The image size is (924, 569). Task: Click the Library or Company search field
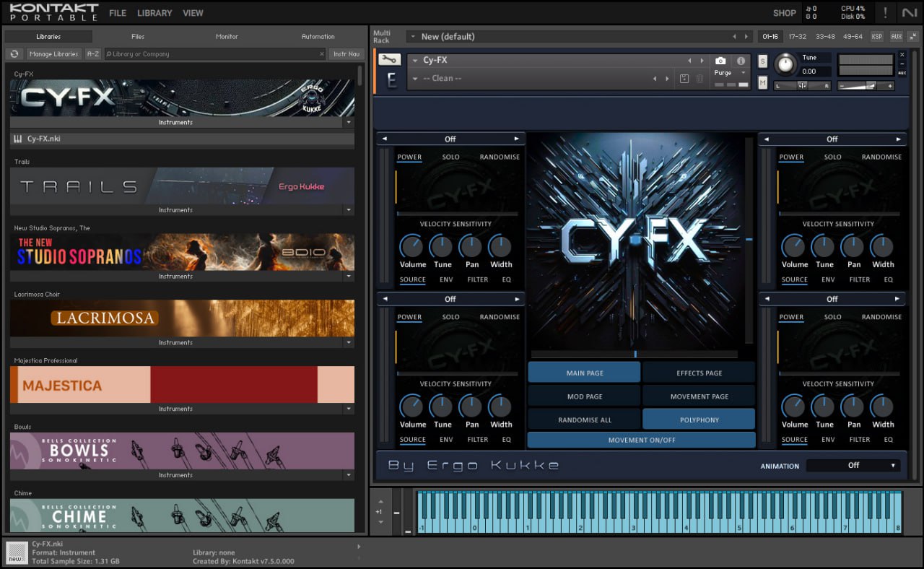point(215,53)
